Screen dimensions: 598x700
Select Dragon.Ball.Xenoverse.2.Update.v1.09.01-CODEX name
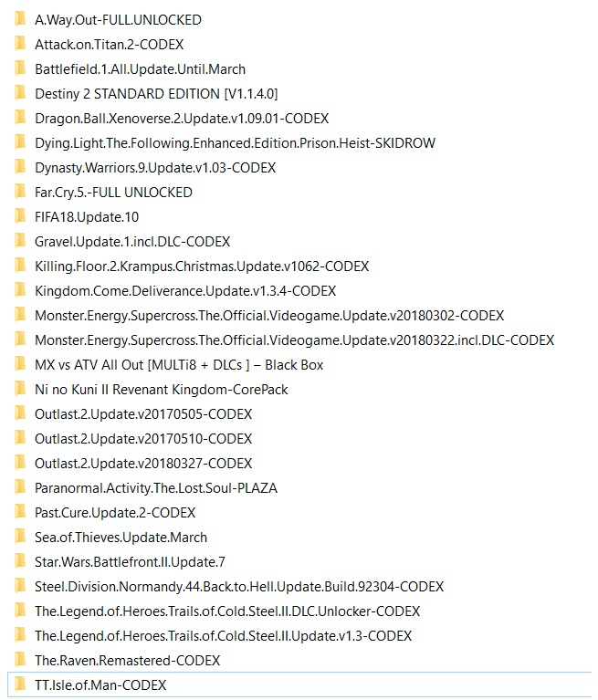pos(182,119)
